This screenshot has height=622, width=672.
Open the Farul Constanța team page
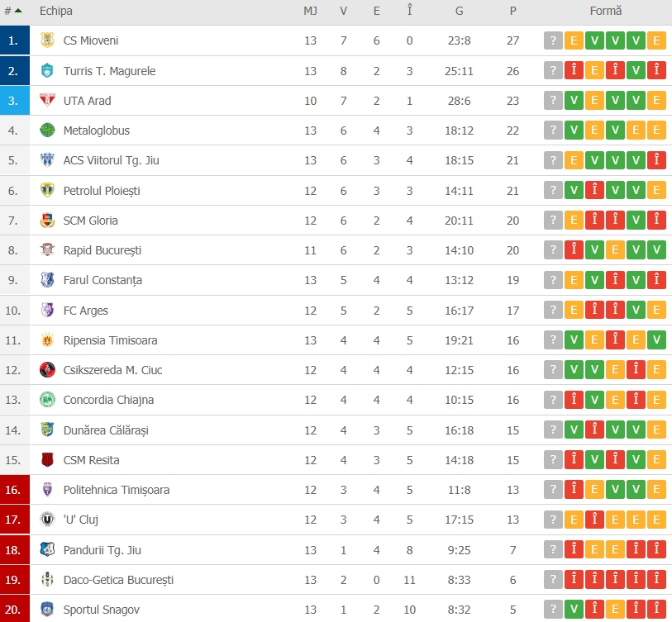[x=102, y=280]
